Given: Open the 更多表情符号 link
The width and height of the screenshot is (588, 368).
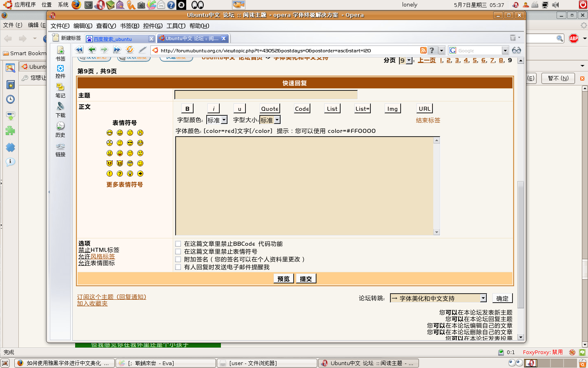Looking at the screenshot, I should pyautogui.click(x=125, y=185).
